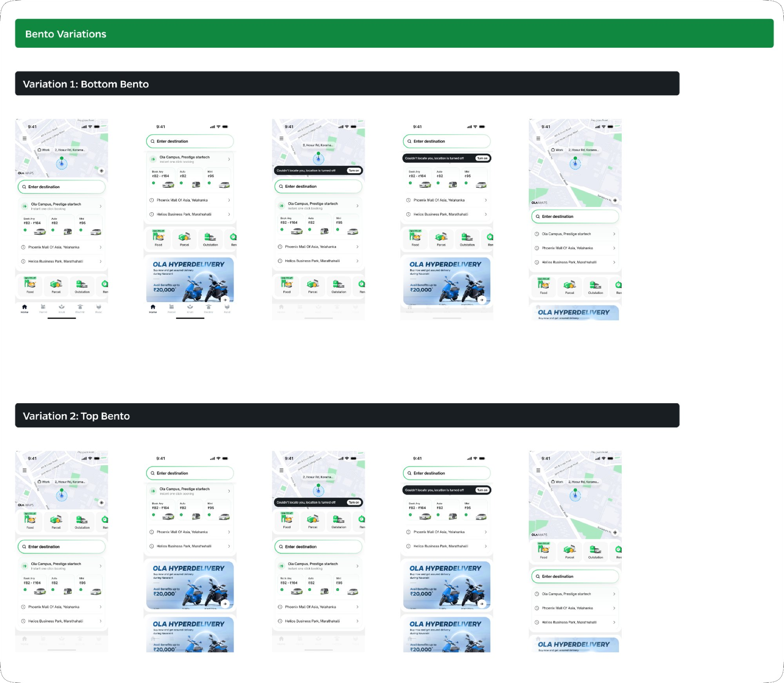Screen dimensions: 784x683
Task: Tap the banner arrow button in Variation 2's fourth screen
Action: [482, 604]
